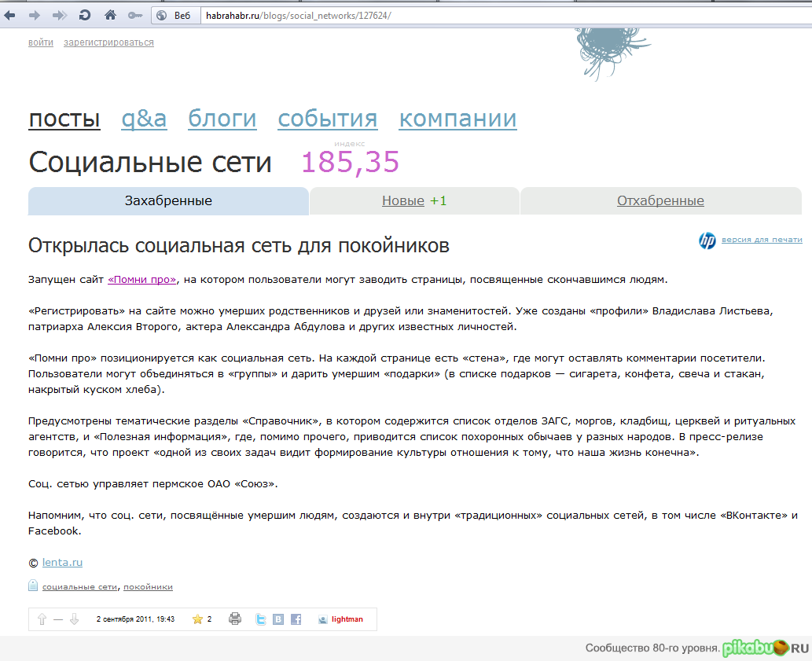Click the key icon near the address bar
The height and width of the screenshot is (661, 812).
[x=135, y=14]
